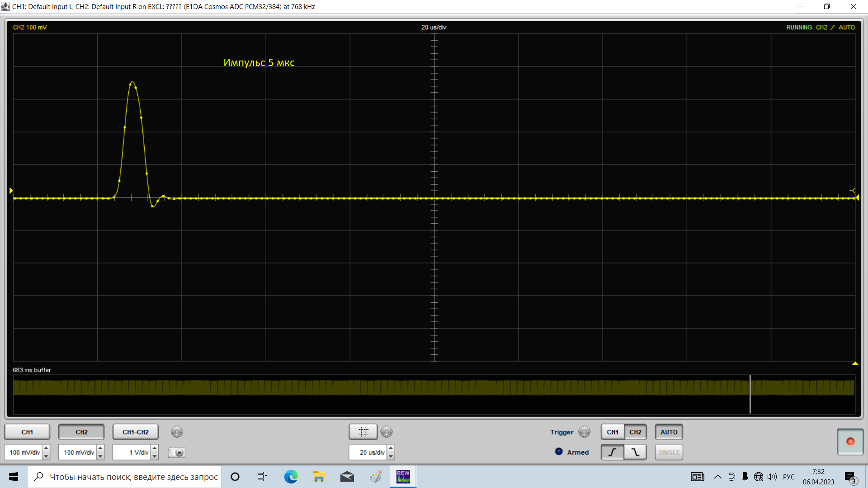Capture scope image with camera icon
This screenshot has width=868, height=488.
point(177,452)
